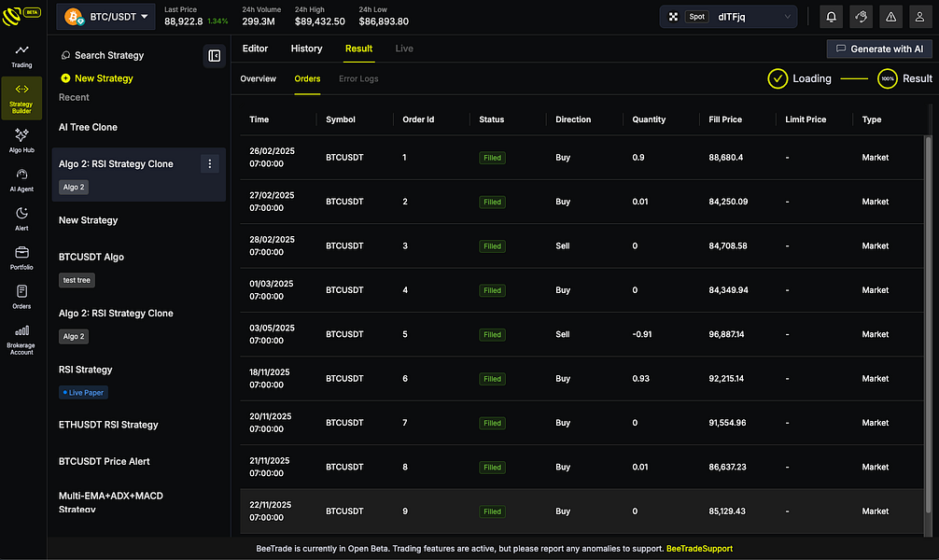Click the warning triangle icon
The height and width of the screenshot is (560, 939).
(891, 17)
